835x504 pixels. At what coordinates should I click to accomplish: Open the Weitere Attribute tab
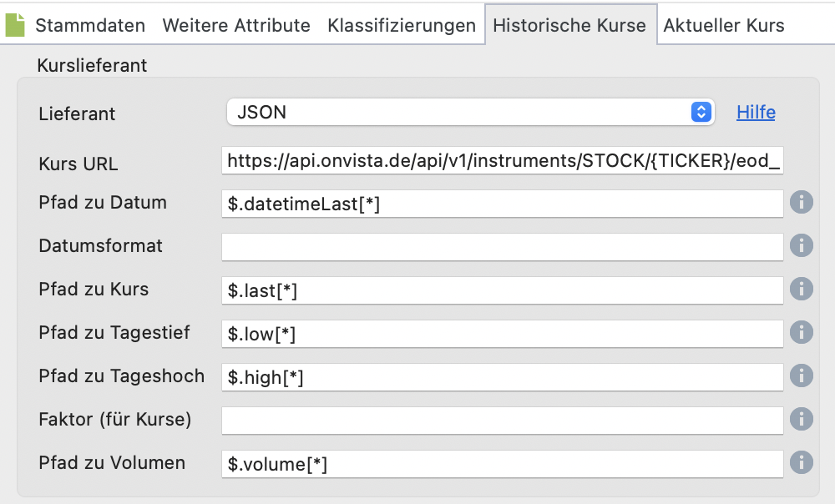[x=236, y=25]
